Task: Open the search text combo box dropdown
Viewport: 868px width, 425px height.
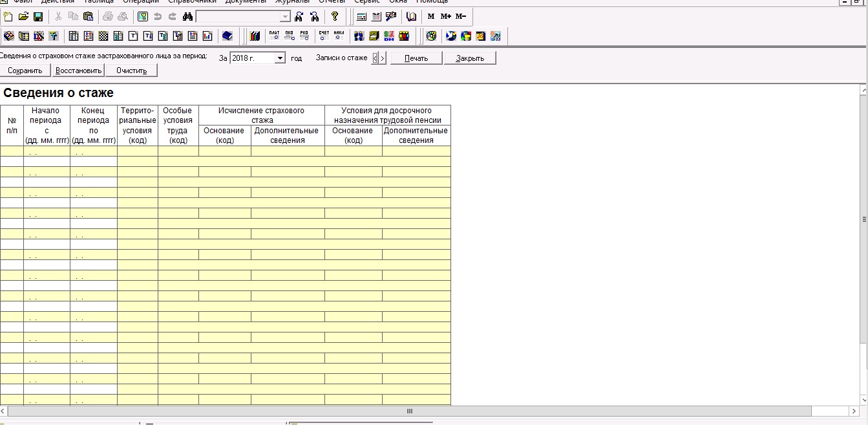Action: [286, 17]
